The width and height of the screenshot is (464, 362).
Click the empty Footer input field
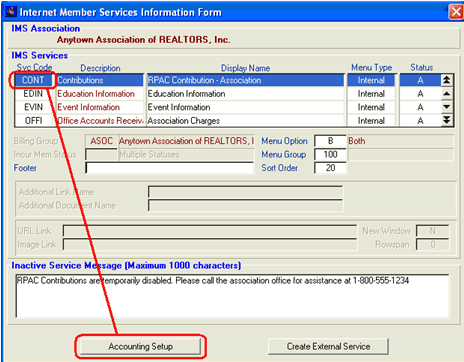[170, 168]
